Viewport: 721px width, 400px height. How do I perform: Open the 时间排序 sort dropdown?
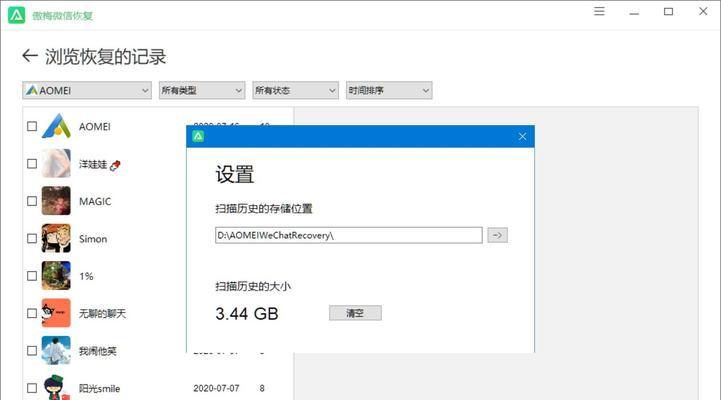[x=389, y=91]
